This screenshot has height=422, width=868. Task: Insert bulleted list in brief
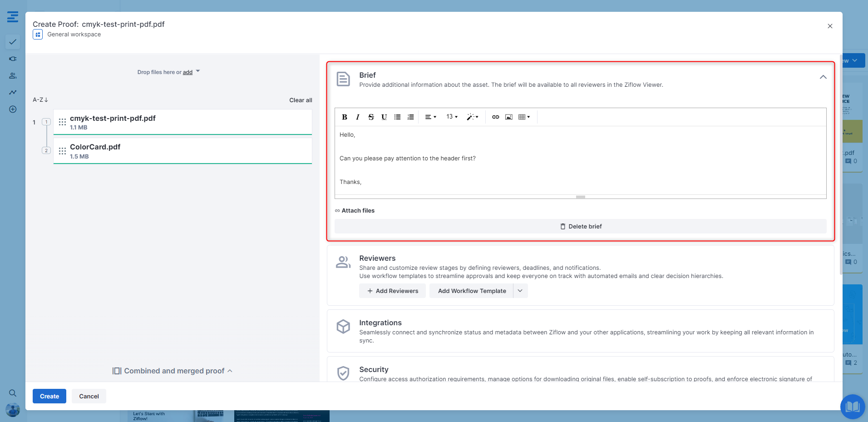coord(397,117)
